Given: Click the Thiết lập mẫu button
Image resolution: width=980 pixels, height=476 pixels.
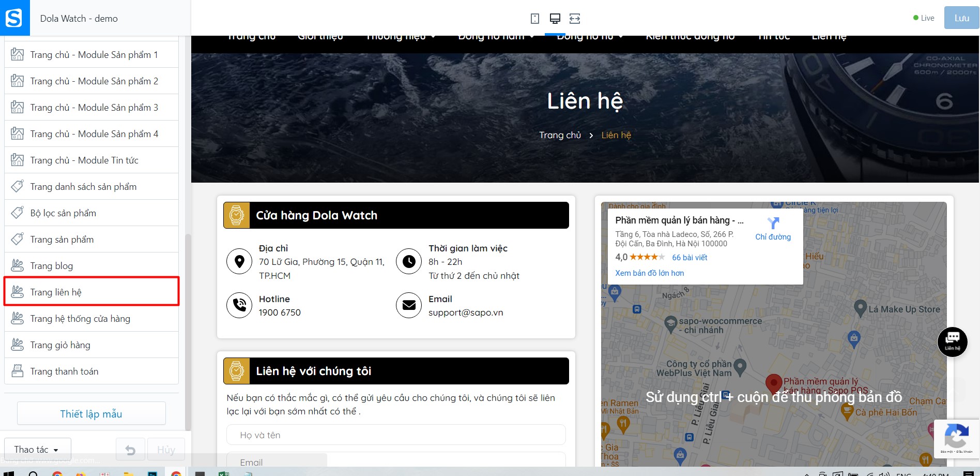Looking at the screenshot, I should pyautogui.click(x=91, y=413).
